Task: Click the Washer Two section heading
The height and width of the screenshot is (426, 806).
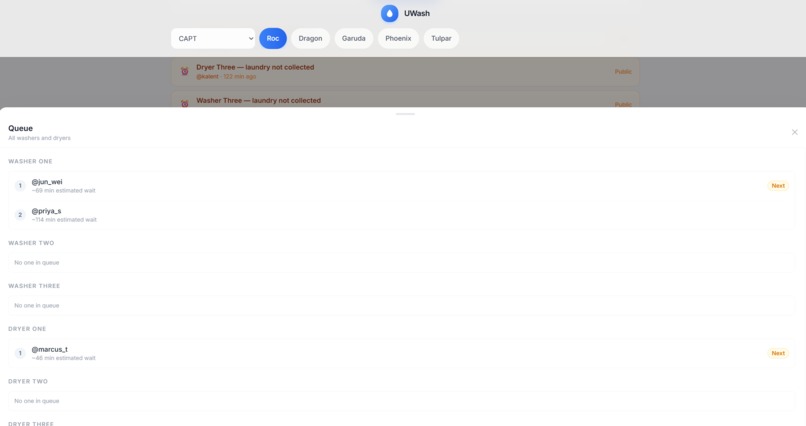Action: coord(31,243)
